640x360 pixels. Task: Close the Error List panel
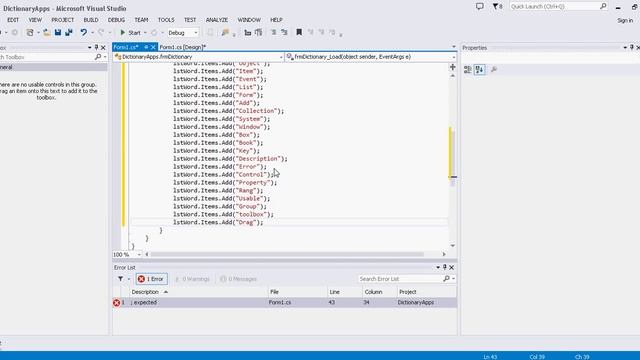(x=451, y=267)
